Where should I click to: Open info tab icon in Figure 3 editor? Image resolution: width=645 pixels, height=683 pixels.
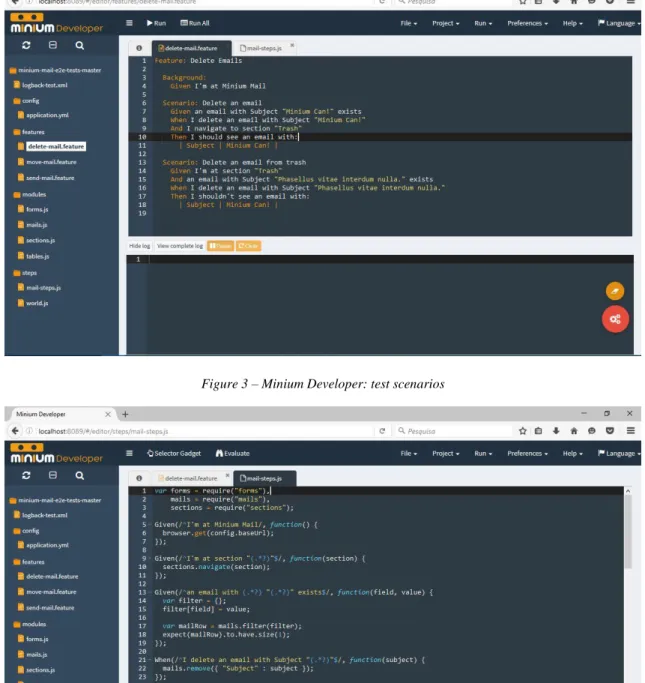[139, 48]
